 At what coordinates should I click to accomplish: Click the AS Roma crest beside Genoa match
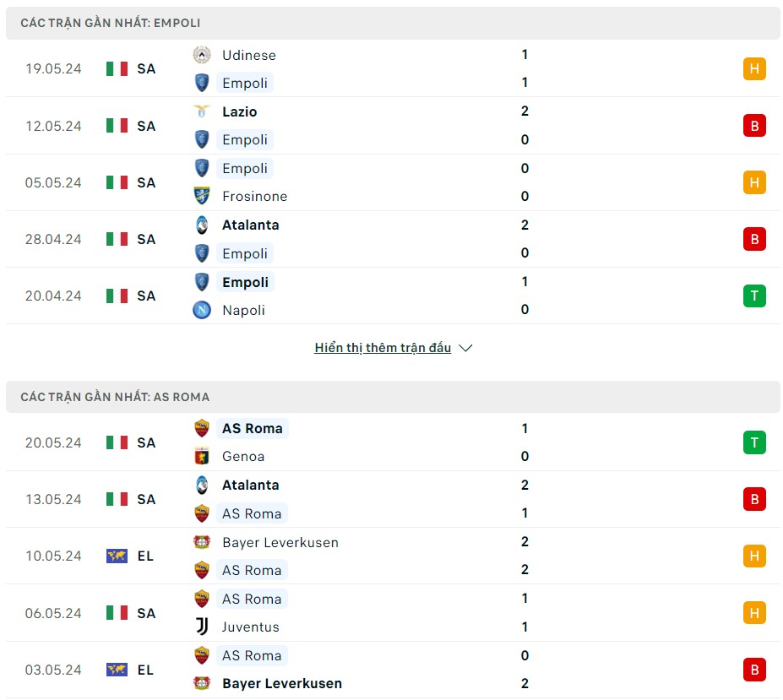coord(202,428)
